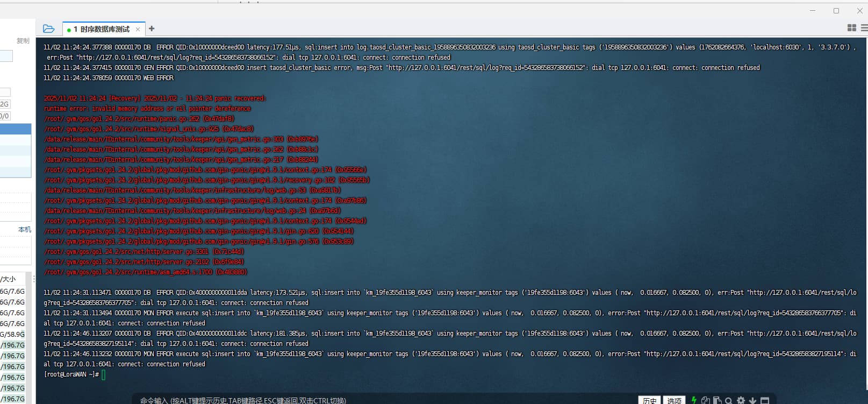The image size is (868, 404).
Task: Close the 时序数据库测试 tab
Action: click(138, 29)
